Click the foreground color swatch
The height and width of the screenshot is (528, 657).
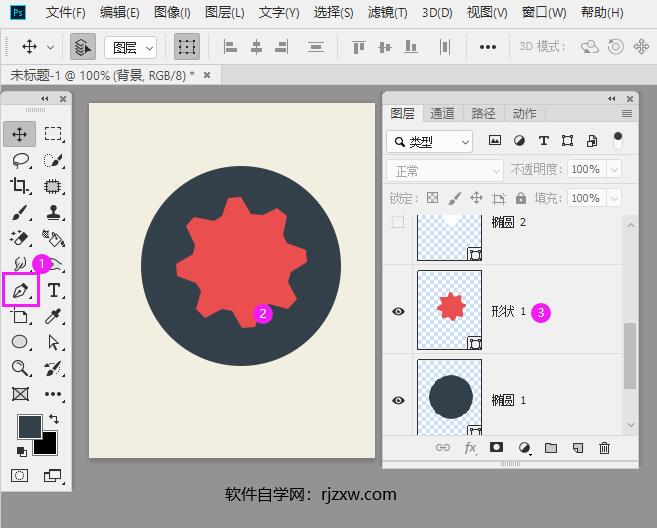29,427
